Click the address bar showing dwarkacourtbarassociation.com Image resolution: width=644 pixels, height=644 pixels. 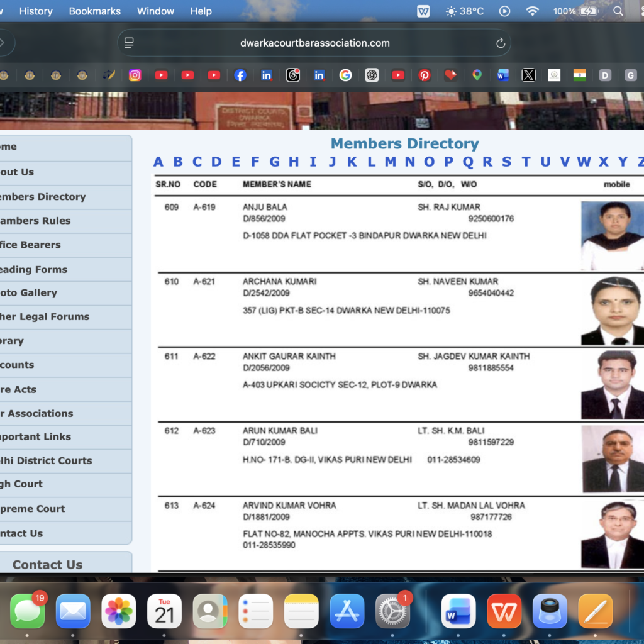point(314,43)
